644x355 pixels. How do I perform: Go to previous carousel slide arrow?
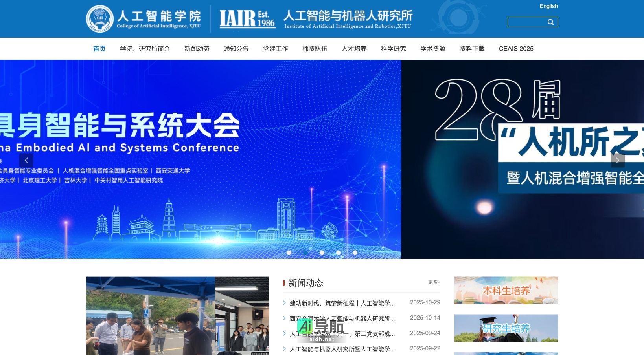[x=26, y=160]
